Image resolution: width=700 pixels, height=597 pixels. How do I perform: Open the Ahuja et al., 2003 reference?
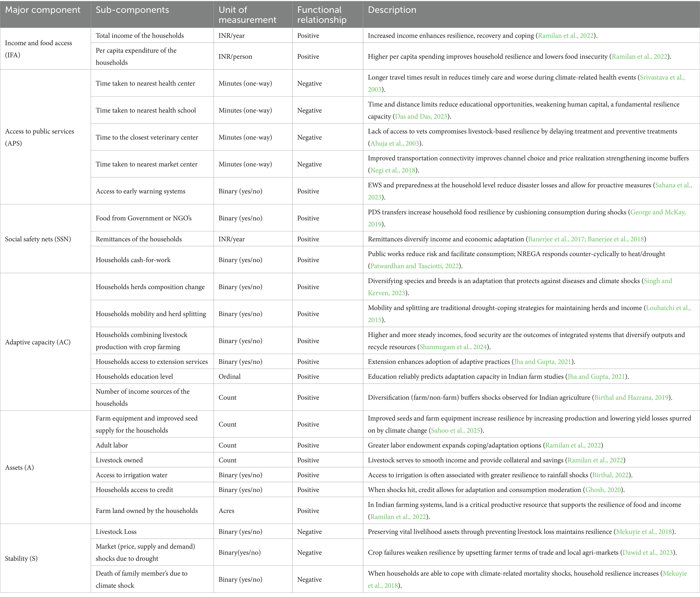point(395,144)
